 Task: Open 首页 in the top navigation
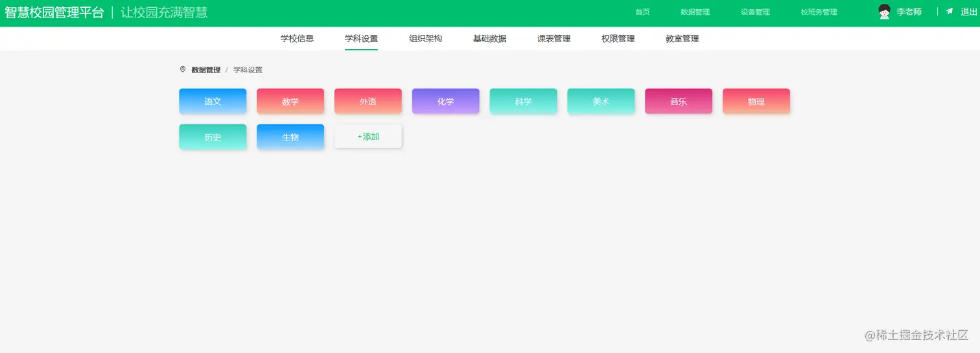(642, 12)
